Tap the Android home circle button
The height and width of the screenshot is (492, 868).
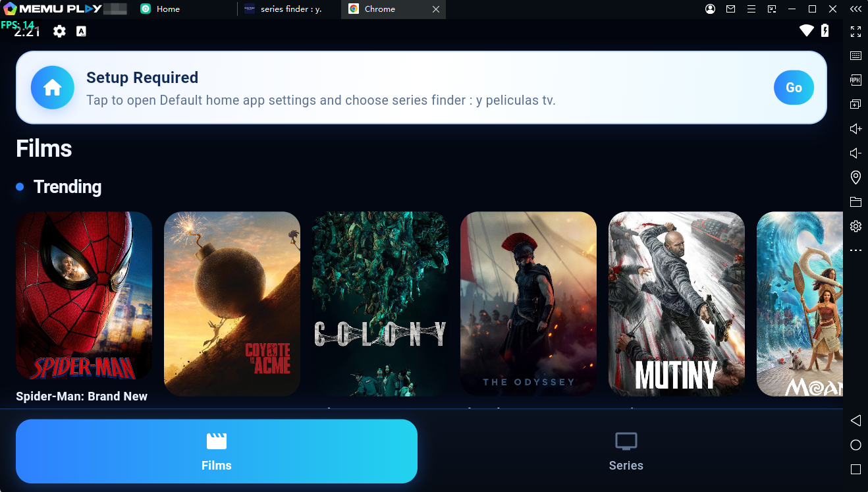coord(855,445)
